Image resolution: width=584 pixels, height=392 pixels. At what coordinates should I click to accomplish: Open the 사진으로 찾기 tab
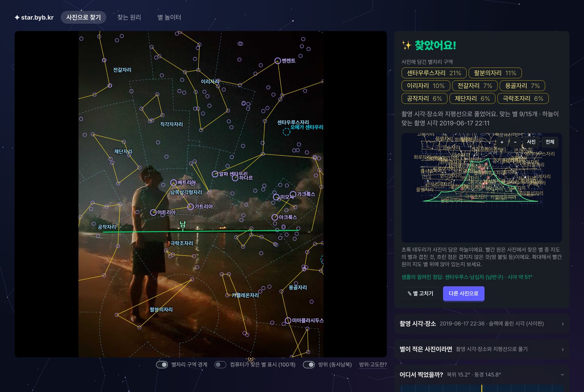[84, 17]
